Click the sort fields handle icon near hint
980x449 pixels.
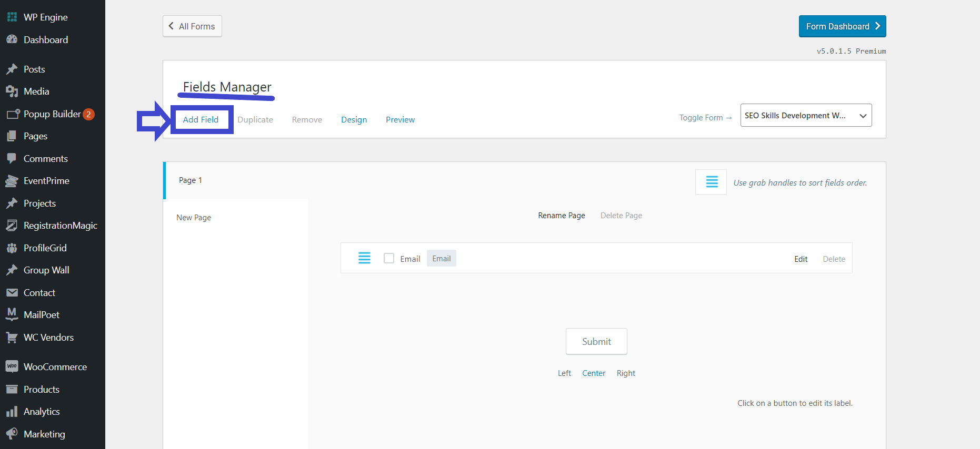pos(711,182)
